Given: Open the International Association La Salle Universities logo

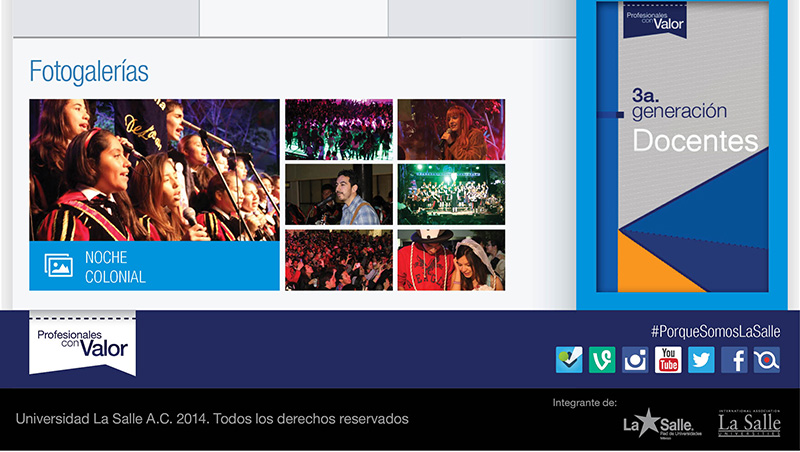Looking at the screenshot, I should [x=749, y=424].
